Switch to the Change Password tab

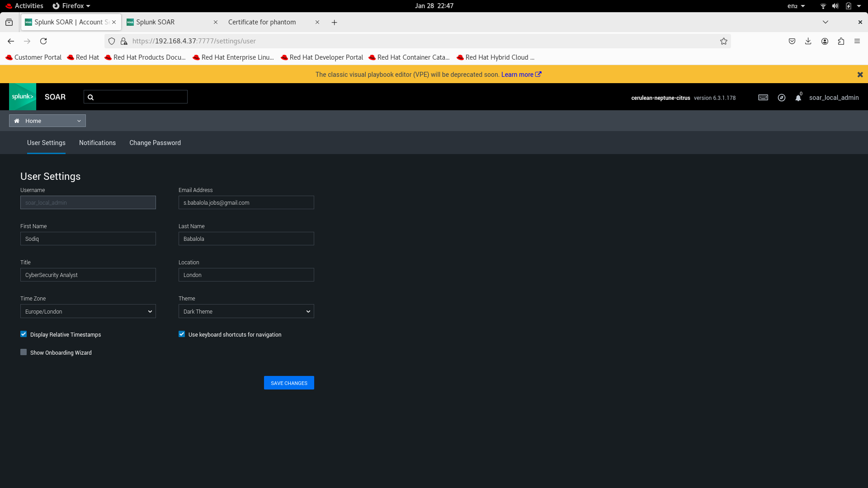pyautogui.click(x=155, y=143)
